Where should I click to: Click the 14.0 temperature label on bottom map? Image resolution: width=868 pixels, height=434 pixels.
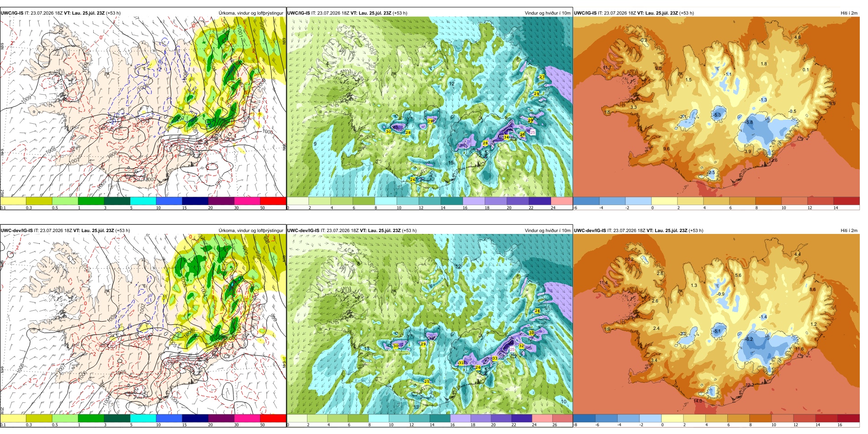698,401
